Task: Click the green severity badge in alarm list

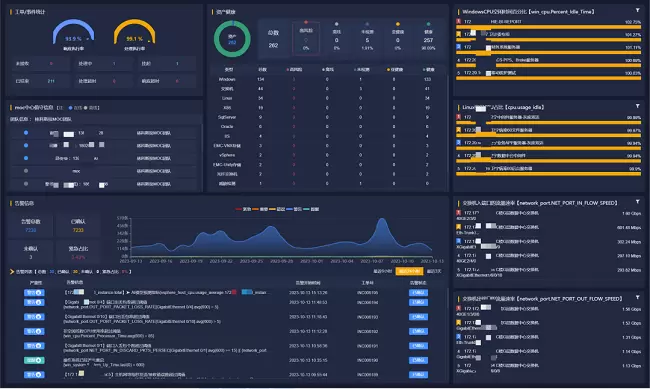Action: pos(34,360)
